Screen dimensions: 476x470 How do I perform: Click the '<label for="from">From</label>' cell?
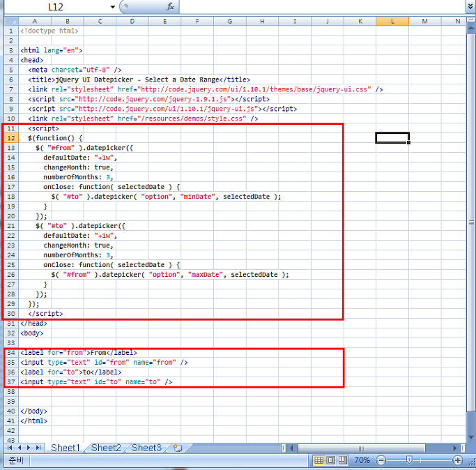coord(79,352)
